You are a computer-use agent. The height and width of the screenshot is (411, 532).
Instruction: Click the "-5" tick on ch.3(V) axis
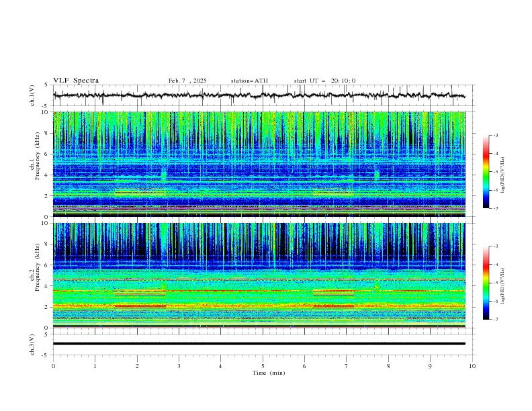pos(46,355)
